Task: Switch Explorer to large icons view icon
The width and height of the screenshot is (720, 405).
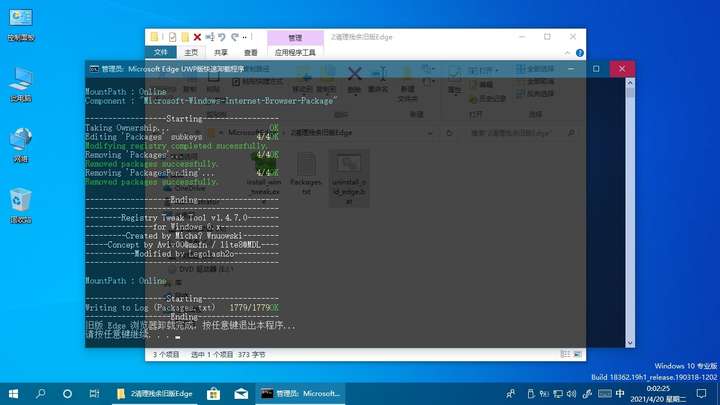Action: pyautogui.click(x=578, y=354)
